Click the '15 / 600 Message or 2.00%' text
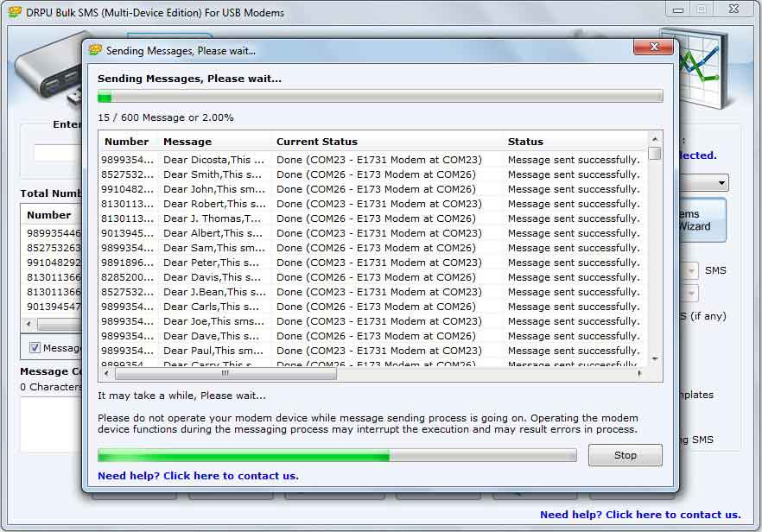The height and width of the screenshot is (532, 762). (166, 117)
